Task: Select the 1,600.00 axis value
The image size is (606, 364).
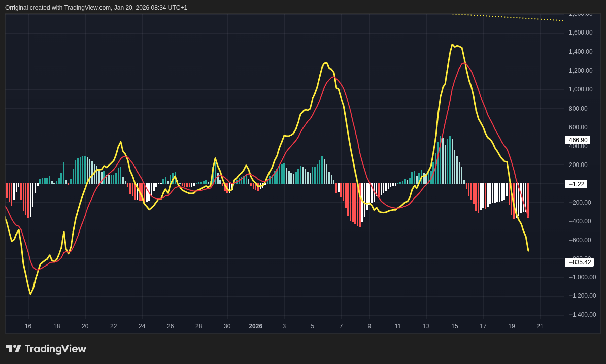Action: click(581, 32)
